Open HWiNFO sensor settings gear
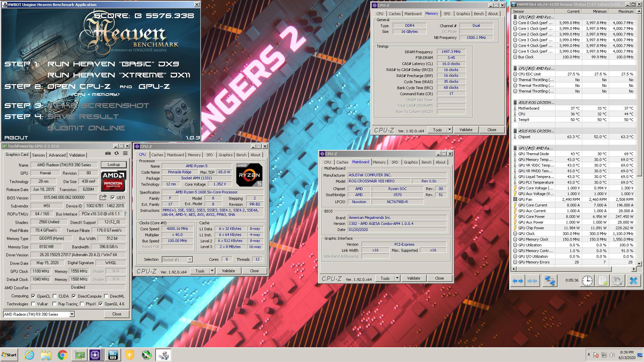This screenshot has width=644, height=362. point(618,281)
